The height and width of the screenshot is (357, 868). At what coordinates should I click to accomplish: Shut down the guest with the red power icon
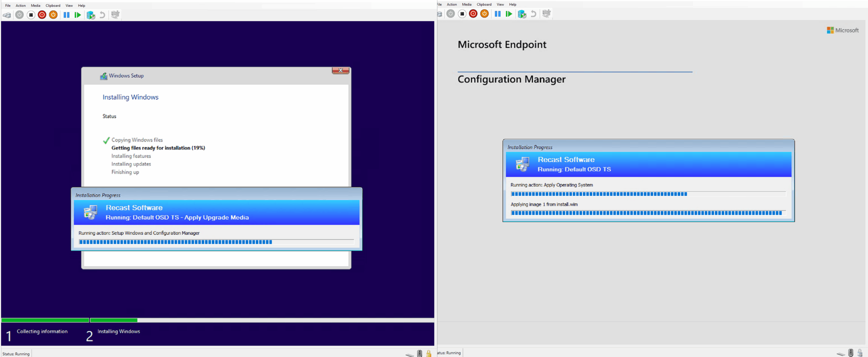click(x=42, y=15)
